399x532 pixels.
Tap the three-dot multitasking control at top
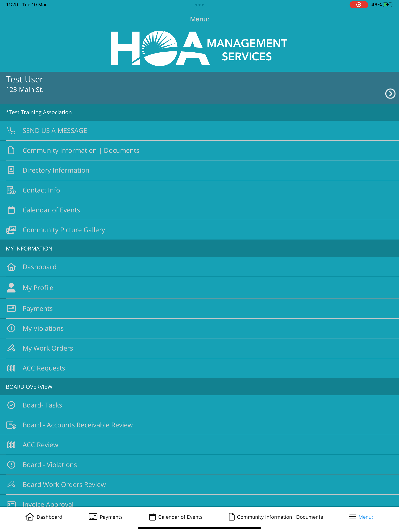(x=199, y=4)
